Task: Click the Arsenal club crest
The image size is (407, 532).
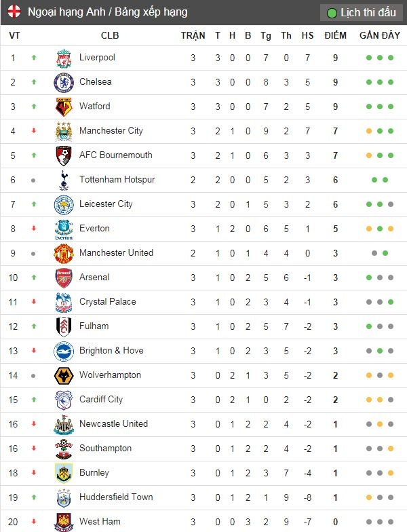Action: (x=64, y=278)
